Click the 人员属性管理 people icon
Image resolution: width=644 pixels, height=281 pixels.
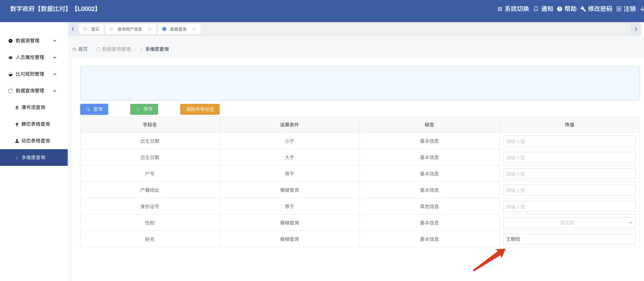pos(11,58)
